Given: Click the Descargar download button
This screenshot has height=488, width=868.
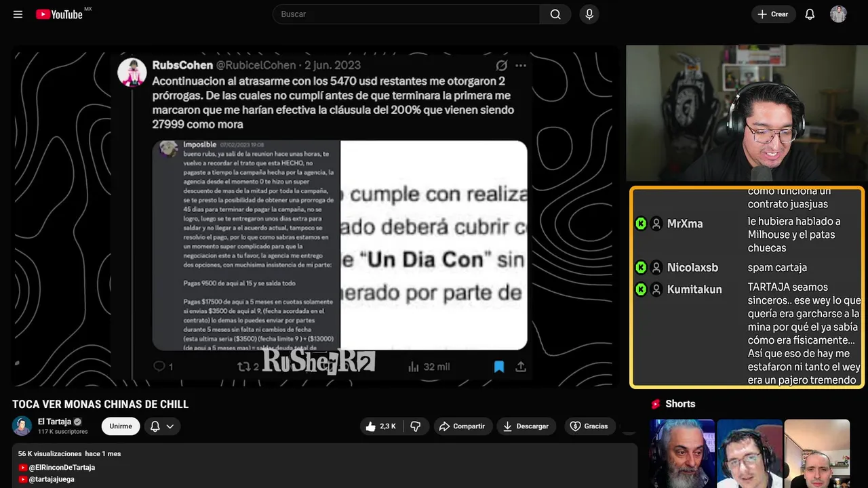Looking at the screenshot, I should (526, 426).
